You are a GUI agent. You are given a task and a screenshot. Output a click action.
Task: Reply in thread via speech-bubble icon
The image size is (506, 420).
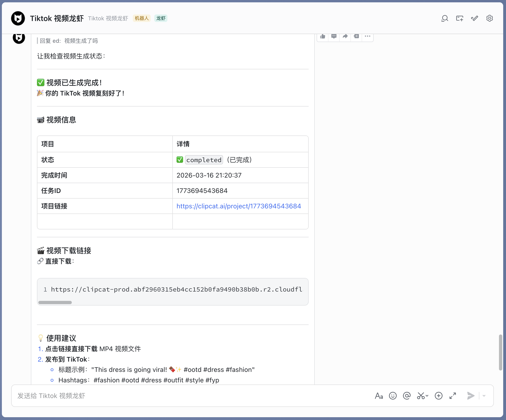click(334, 36)
